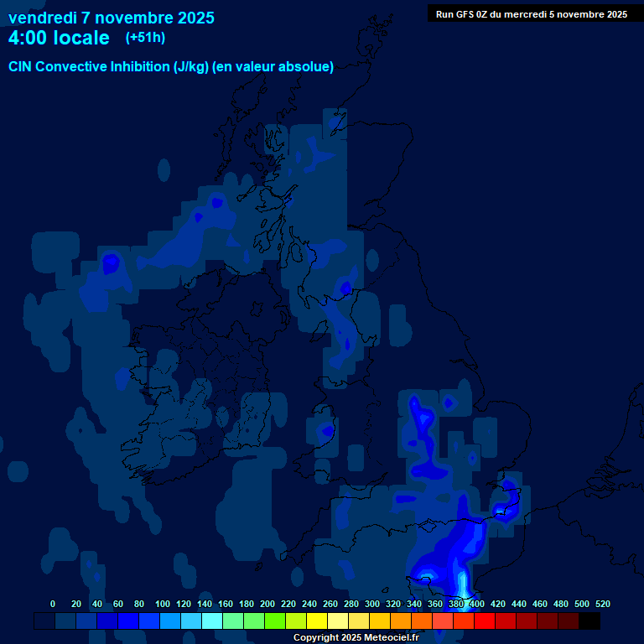Click the date title vendredi 7 novembre 2025
644x644 pixels.
coord(112,18)
